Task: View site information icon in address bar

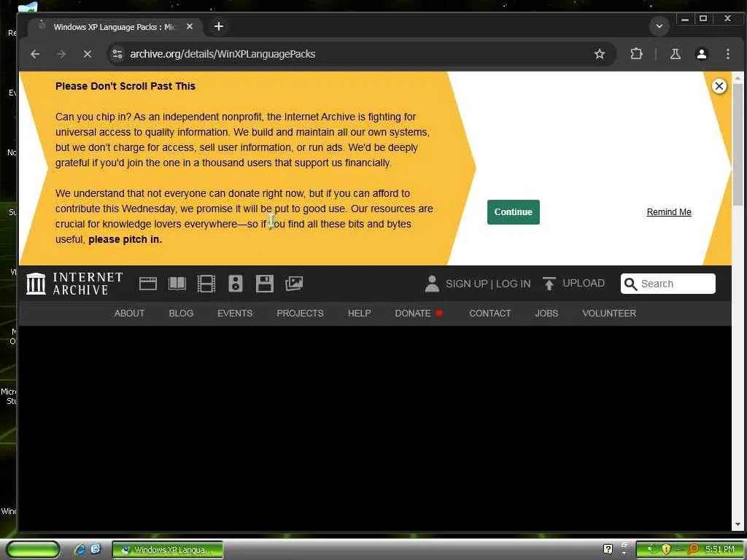Action: 117,54
